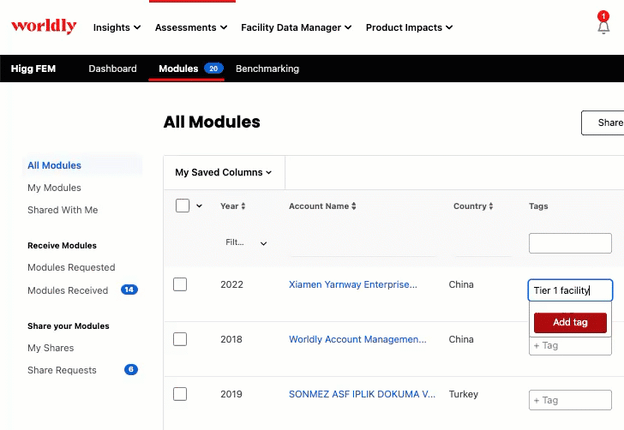Click the Worldly logo
This screenshot has width=624, height=430.
[44, 26]
